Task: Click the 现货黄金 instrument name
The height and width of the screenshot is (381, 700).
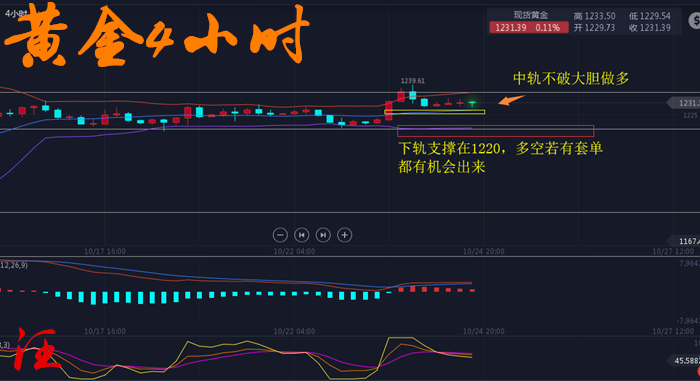Action: pos(530,16)
